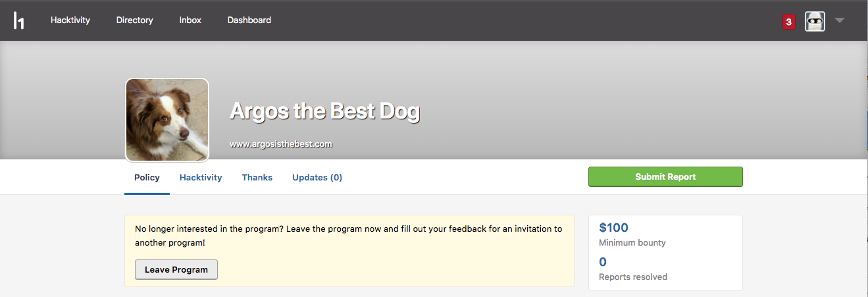Click the 0 reports resolved count

point(603,262)
